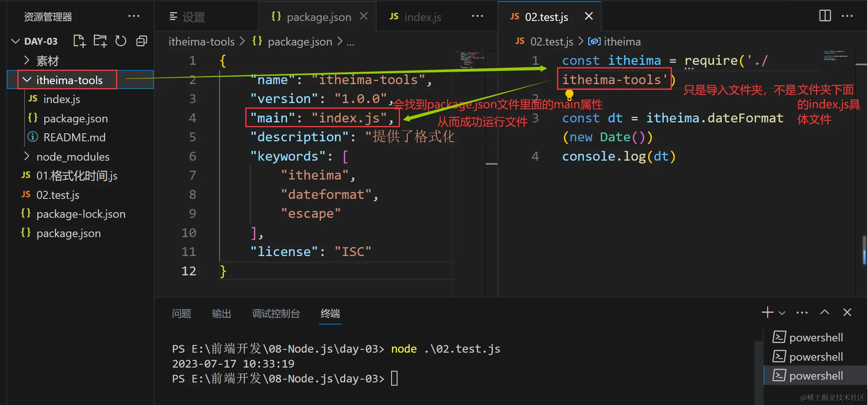Close the 02.test.js editor tab
Viewport: 868px width, 405px height.
pyautogui.click(x=589, y=16)
